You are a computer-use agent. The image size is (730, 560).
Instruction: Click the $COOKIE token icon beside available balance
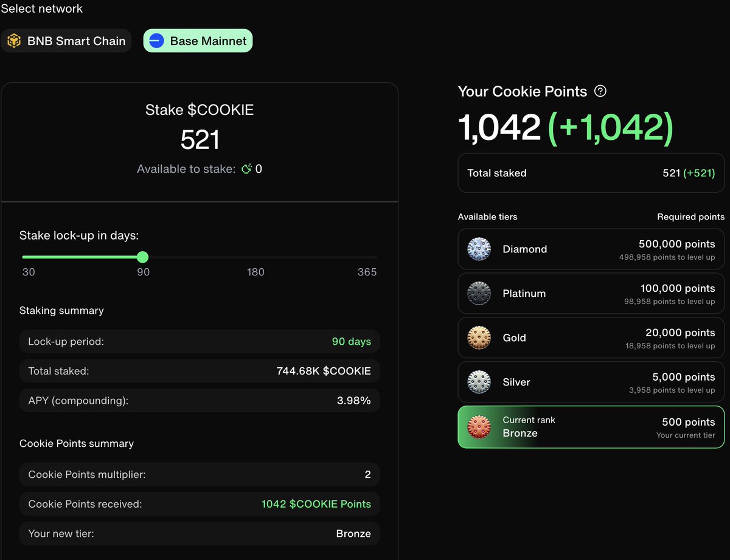[x=247, y=169]
